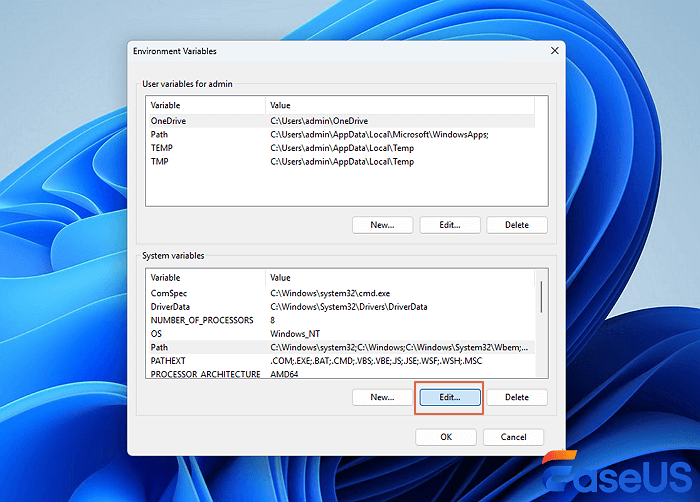Select the OS system variable
The width and height of the screenshot is (700, 502).
pos(340,334)
